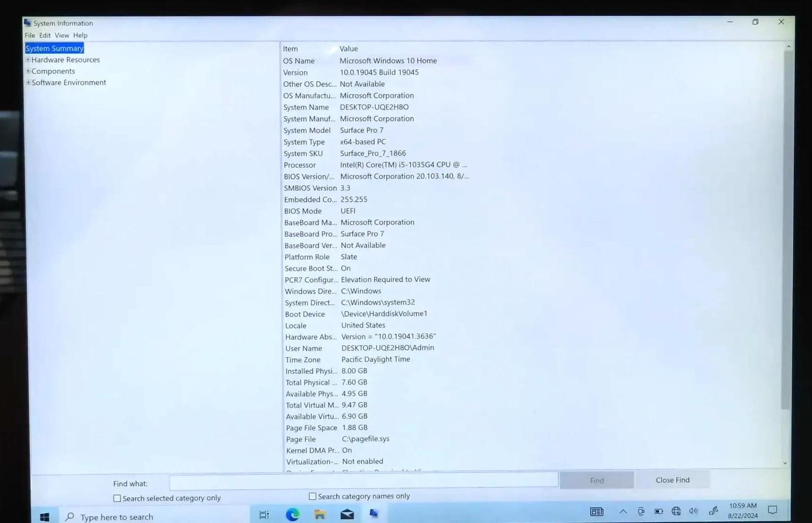Select the Installed Physical Memory 8.00 GB row

tap(326, 371)
